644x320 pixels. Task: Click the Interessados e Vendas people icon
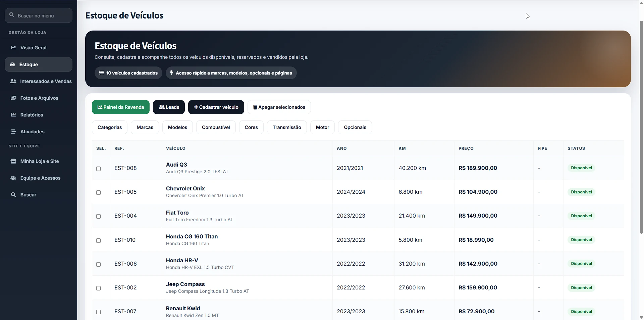point(13,81)
